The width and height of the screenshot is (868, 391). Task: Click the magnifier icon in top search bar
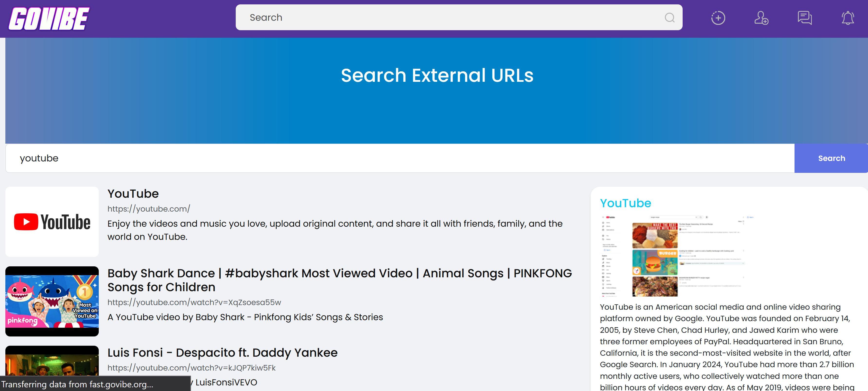[669, 18]
